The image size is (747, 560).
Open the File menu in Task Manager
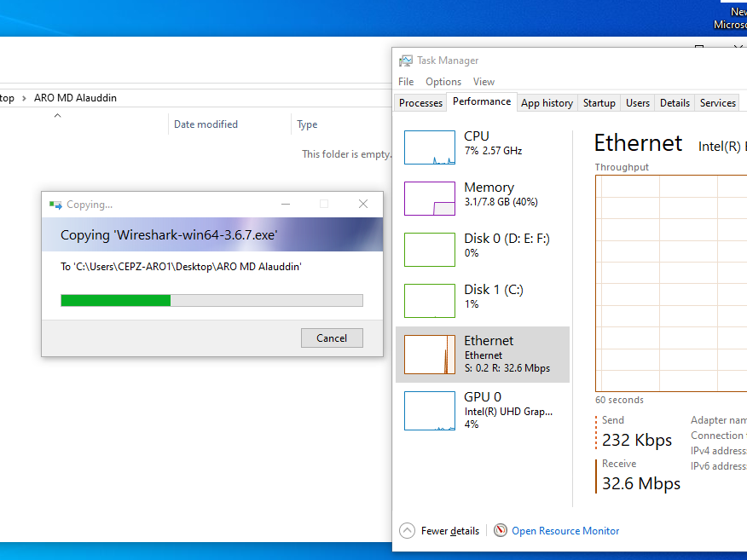point(406,82)
